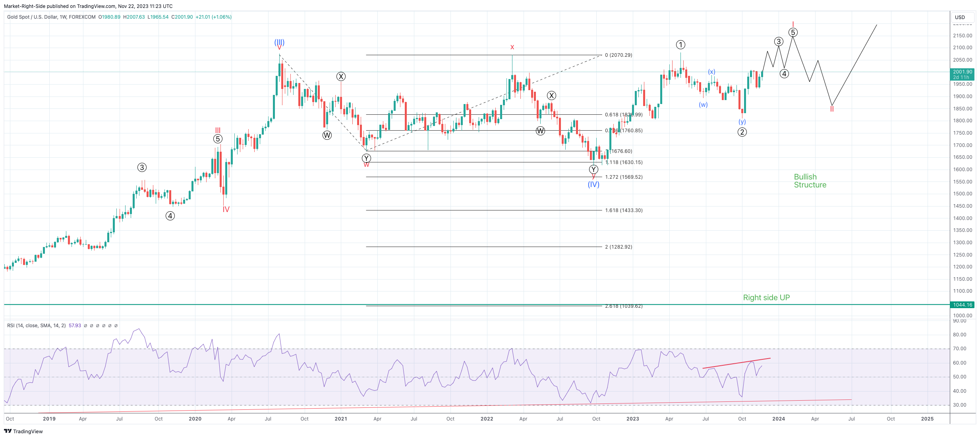This screenshot has width=980, height=438.
Task: Click the red x label above 2022 peak
Action: (512, 47)
